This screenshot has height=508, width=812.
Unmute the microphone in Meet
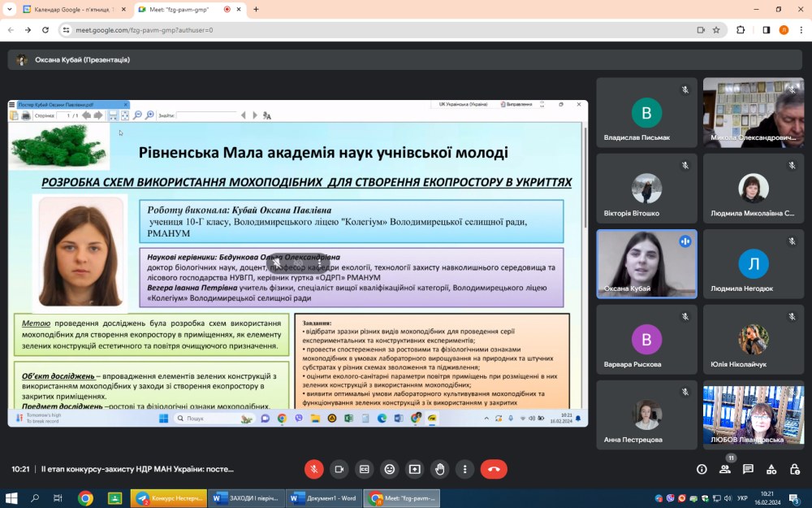click(x=313, y=469)
